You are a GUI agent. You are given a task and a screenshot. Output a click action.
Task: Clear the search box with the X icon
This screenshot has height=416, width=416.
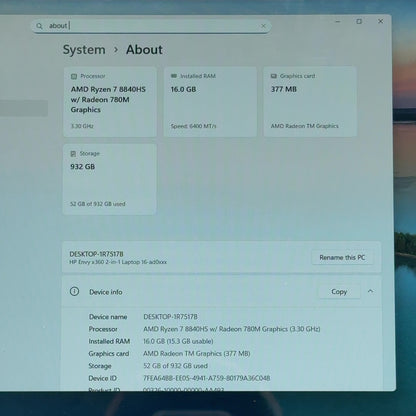263,26
